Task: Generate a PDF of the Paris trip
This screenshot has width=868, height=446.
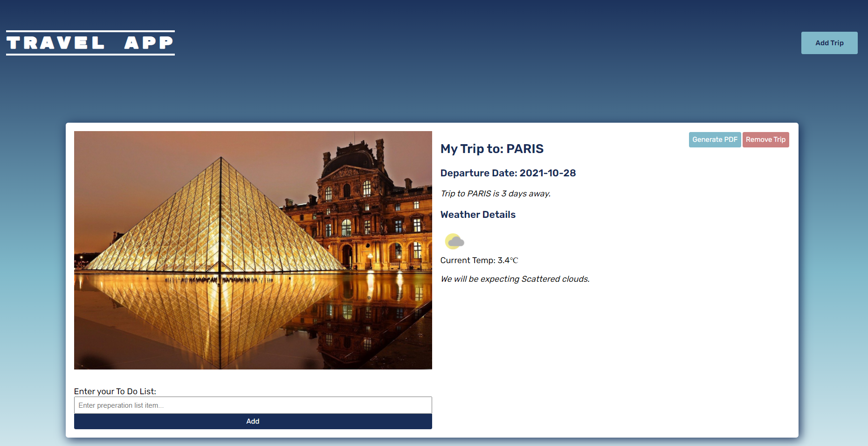Action: coord(715,139)
